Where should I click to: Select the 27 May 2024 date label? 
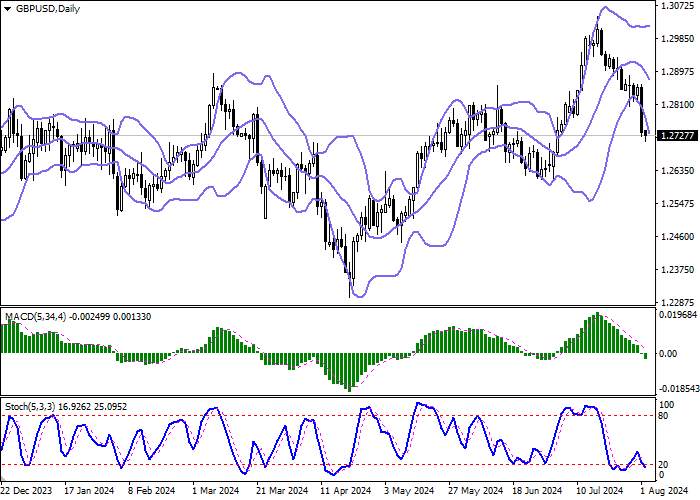pyautogui.click(x=476, y=491)
